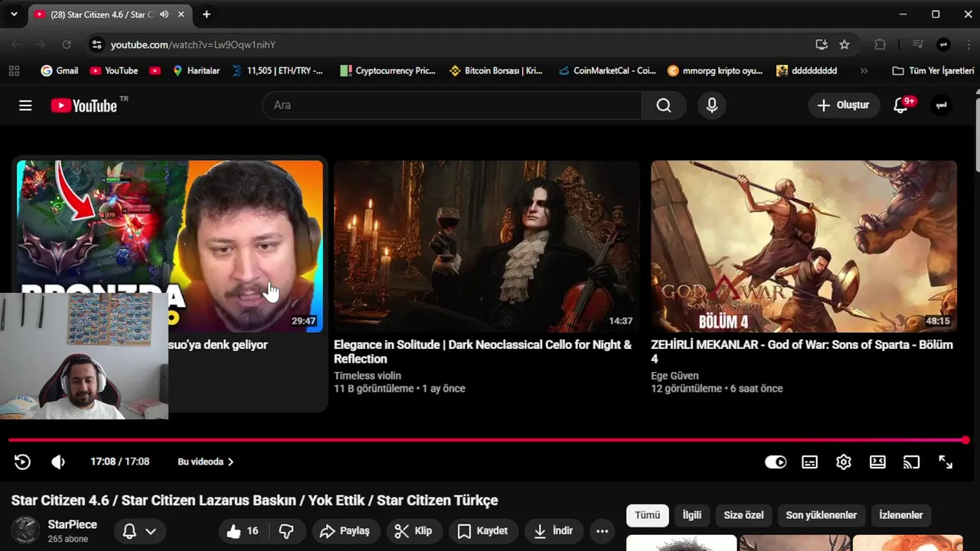Image resolution: width=980 pixels, height=551 pixels.
Task: Exit full window with collapse arrows icon
Action: coord(946,461)
